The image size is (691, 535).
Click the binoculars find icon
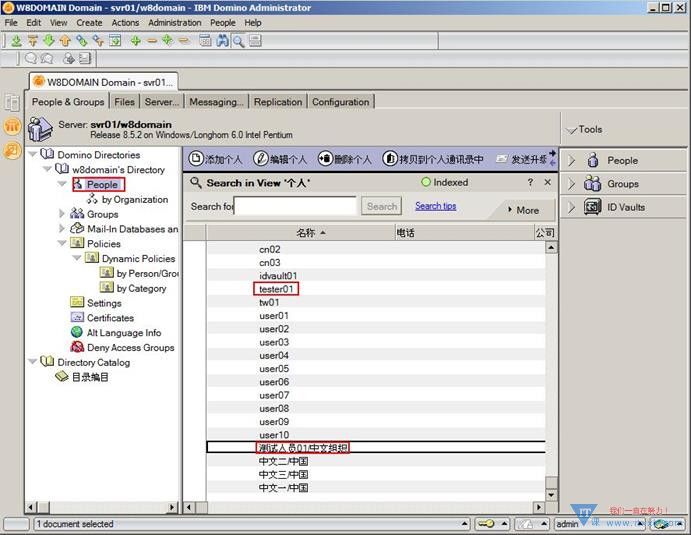pos(223,41)
